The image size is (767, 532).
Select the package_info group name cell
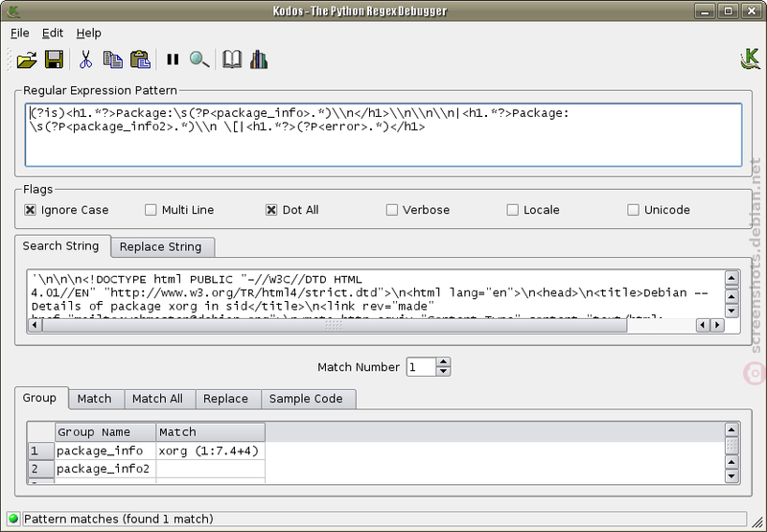(x=105, y=451)
